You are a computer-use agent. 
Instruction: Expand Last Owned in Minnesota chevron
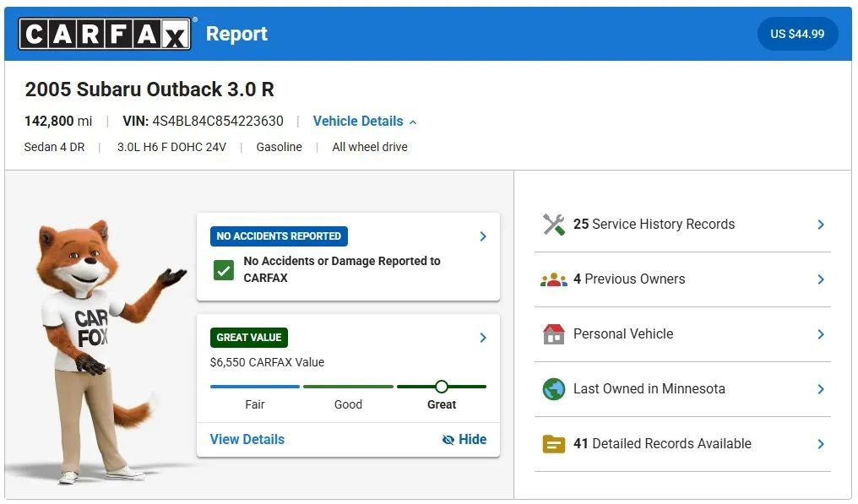[820, 389]
